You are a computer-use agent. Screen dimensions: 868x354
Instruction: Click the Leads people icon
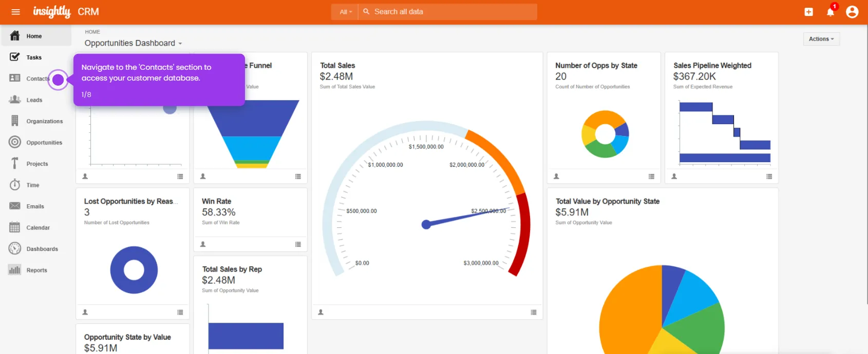[15, 100]
